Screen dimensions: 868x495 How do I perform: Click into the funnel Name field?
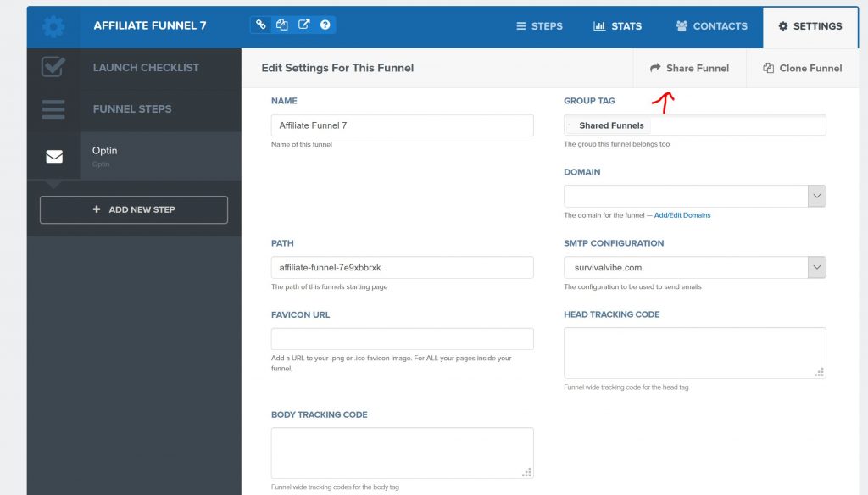point(402,125)
